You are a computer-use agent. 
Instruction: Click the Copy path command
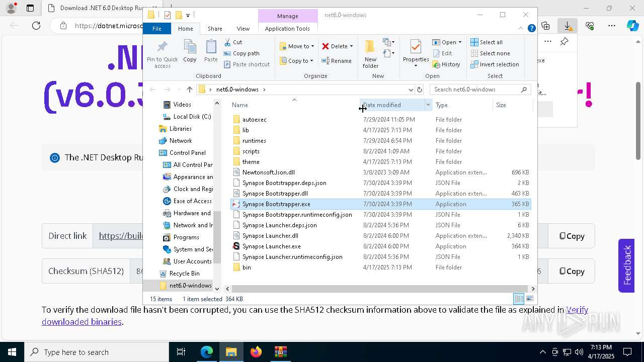(242, 53)
